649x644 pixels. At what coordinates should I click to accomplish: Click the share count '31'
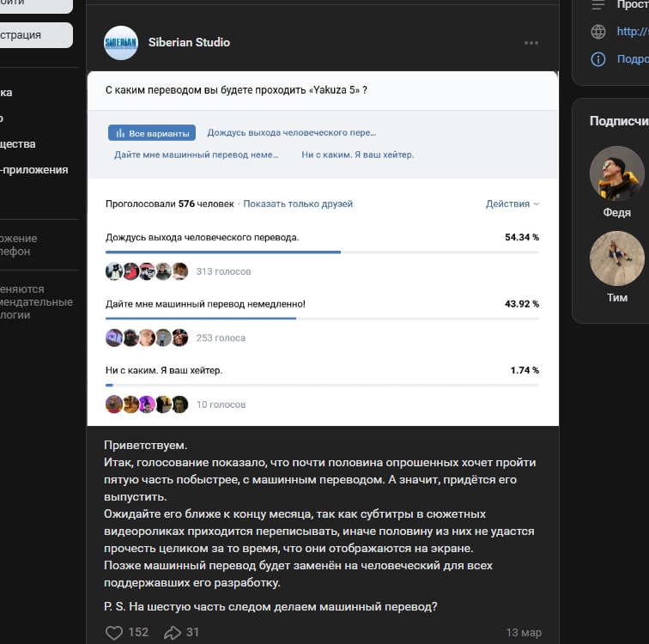(192, 633)
